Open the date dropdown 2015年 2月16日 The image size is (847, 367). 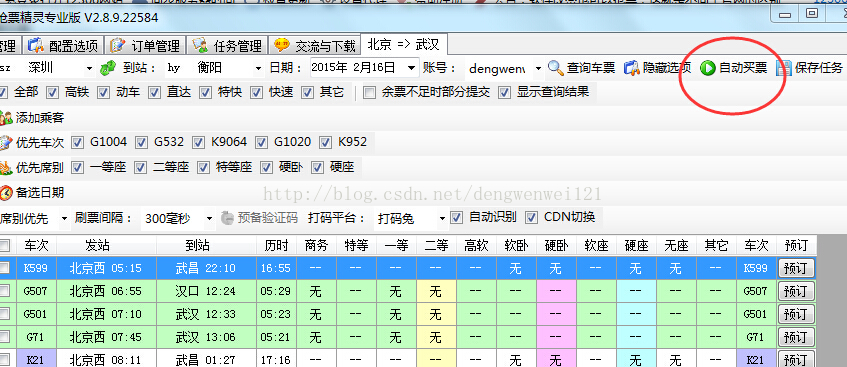[412, 68]
